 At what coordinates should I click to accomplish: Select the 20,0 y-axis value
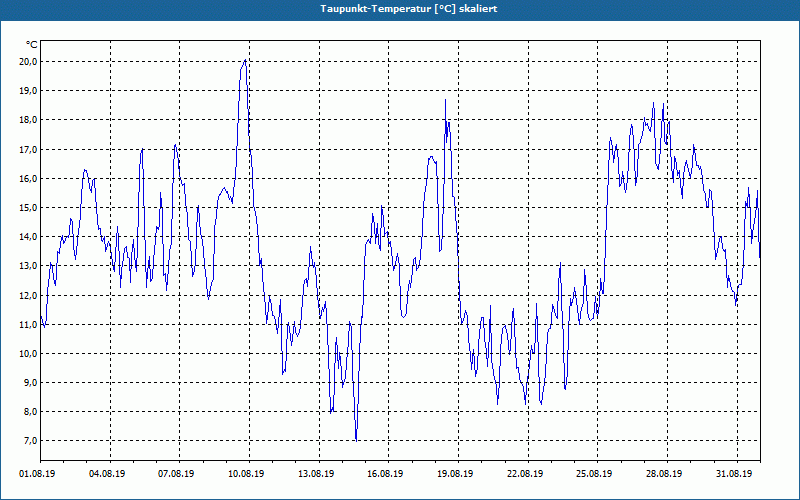pyautogui.click(x=29, y=62)
